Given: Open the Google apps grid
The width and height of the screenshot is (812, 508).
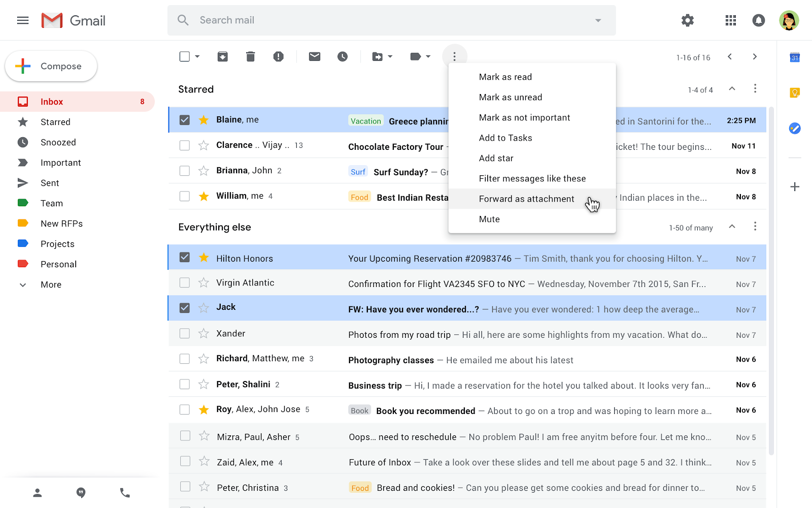Looking at the screenshot, I should [x=731, y=20].
